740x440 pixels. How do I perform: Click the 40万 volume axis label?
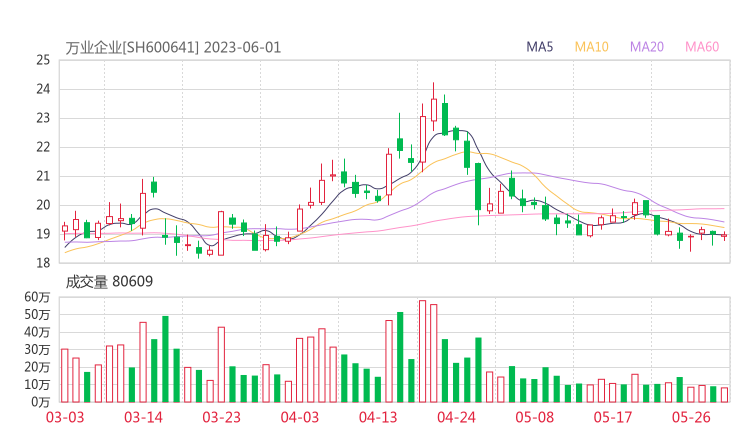37,332
